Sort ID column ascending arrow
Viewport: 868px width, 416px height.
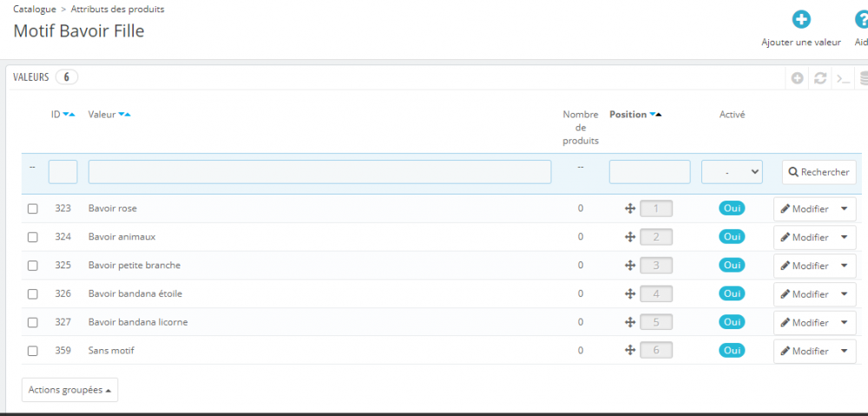pos(72,115)
